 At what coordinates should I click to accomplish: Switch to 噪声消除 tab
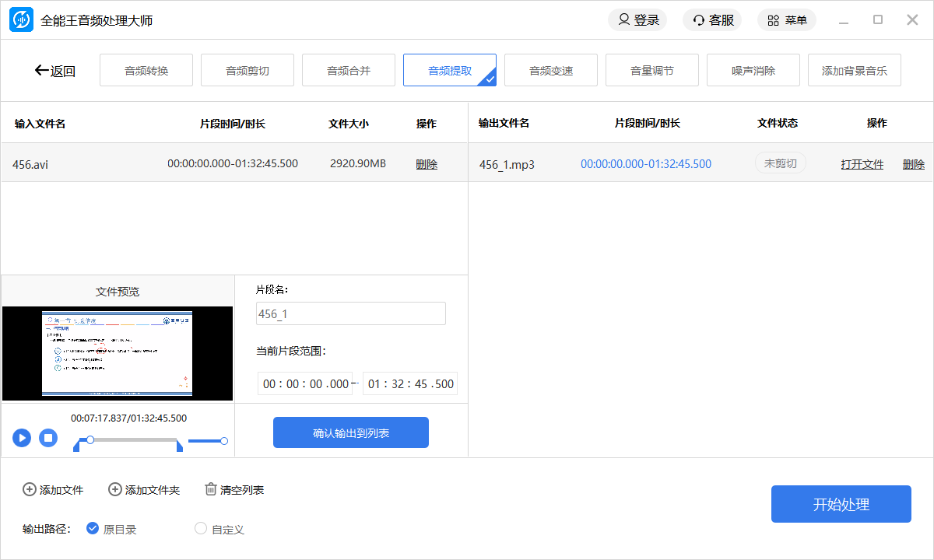click(x=753, y=71)
